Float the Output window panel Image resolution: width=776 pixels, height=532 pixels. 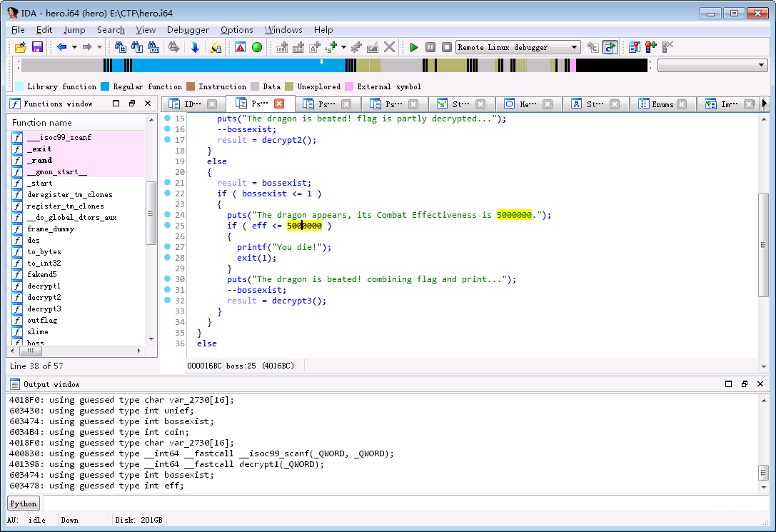pos(745,384)
